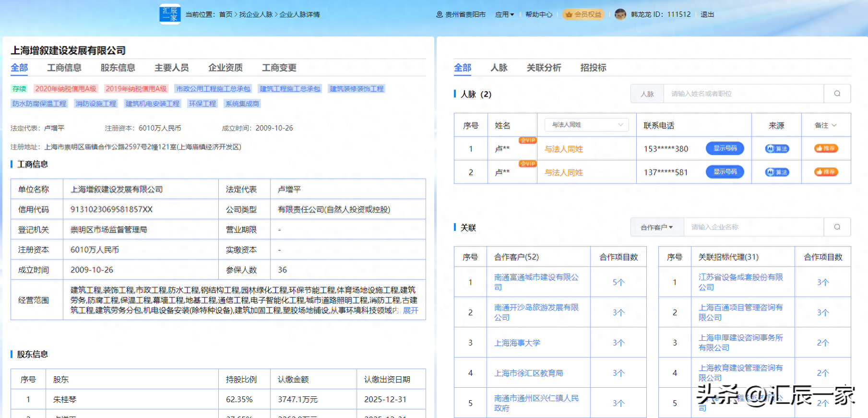
Task: Open 南通富通城市建设有限公司 client link
Action: [536, 282]
